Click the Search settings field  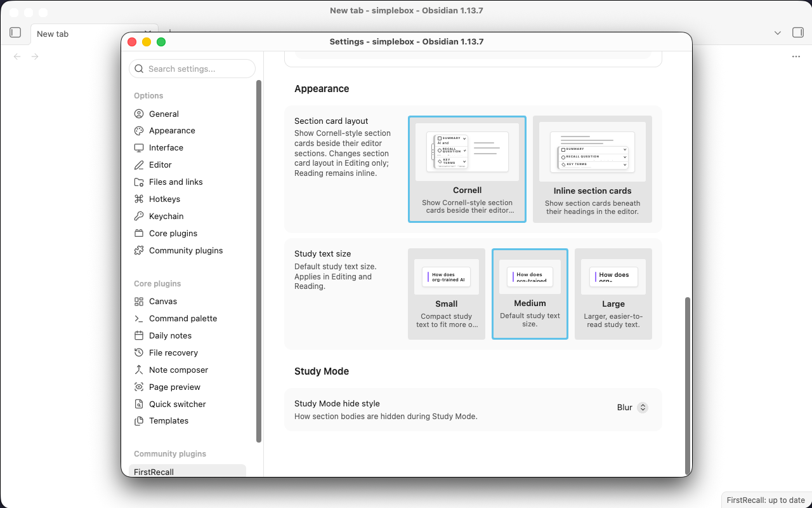click(192, 69)
